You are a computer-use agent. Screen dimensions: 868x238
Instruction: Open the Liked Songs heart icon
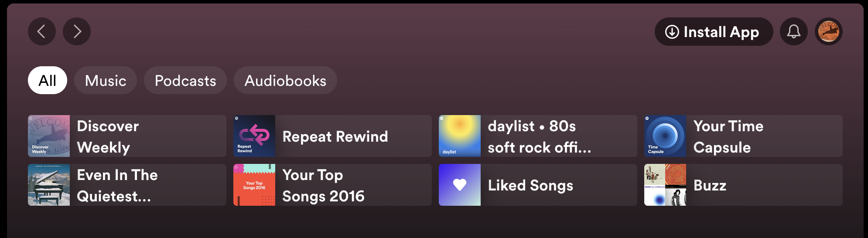pos(460,185)
